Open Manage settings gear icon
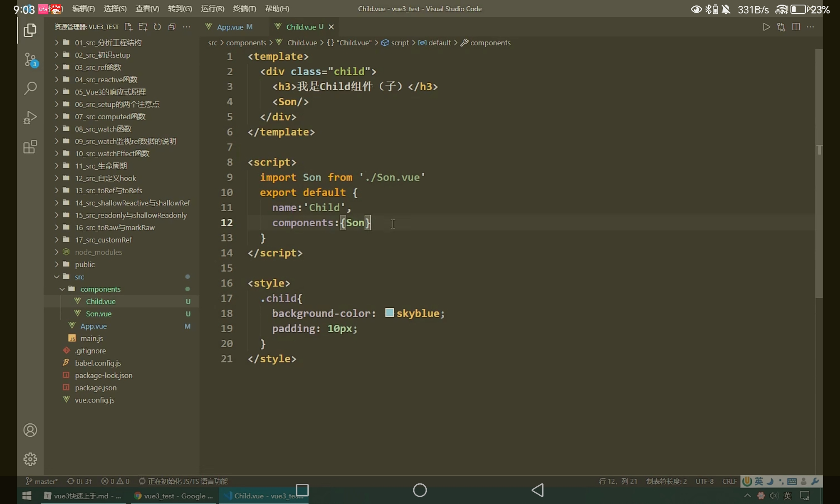Image resolution: width=840 pixels, height=504 pixels. click(x=30, y=459)
